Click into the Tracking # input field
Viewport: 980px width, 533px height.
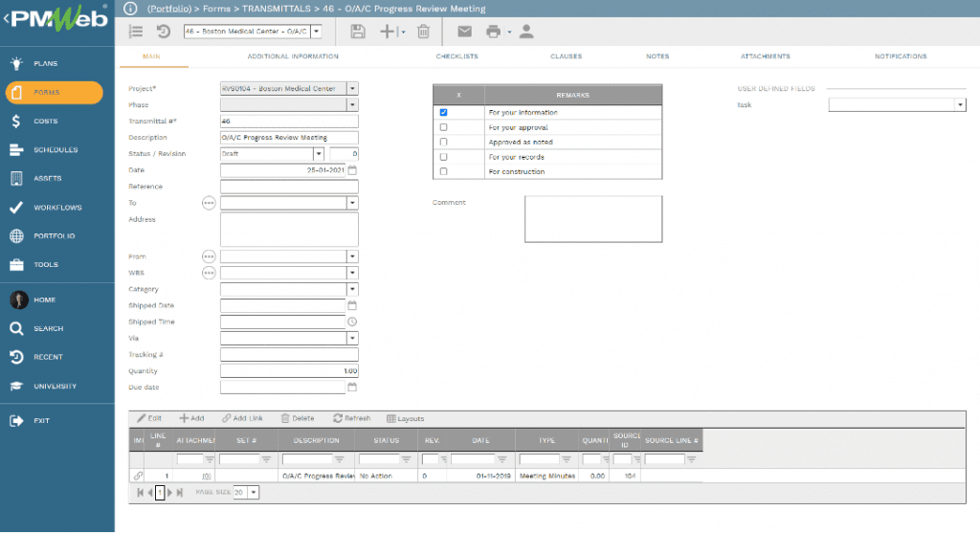point(289,355)
